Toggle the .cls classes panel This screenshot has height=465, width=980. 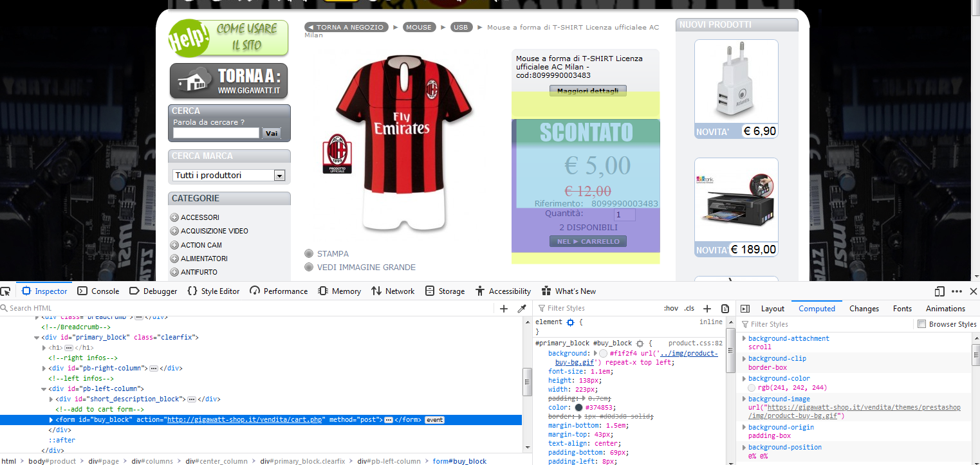(x=689, y=309)
